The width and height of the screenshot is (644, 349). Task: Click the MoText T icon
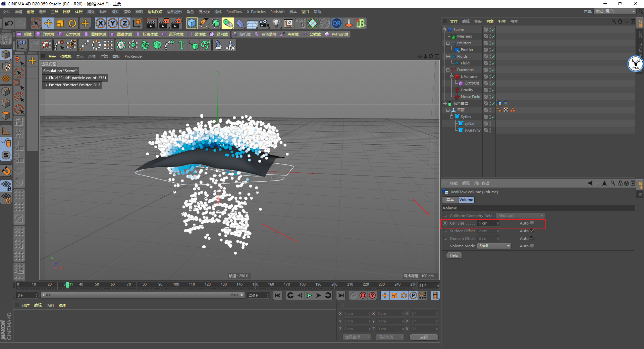181,45
